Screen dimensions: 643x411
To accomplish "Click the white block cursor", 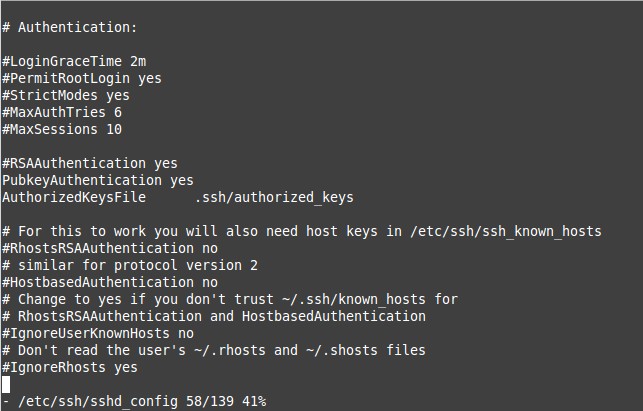I will (x=6, y=384).
